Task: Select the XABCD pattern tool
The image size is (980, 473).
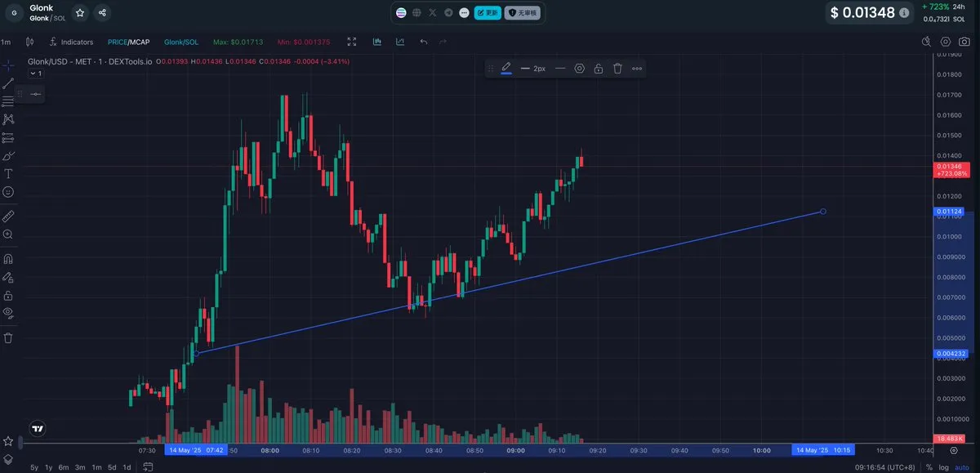Action: point(8,119)
